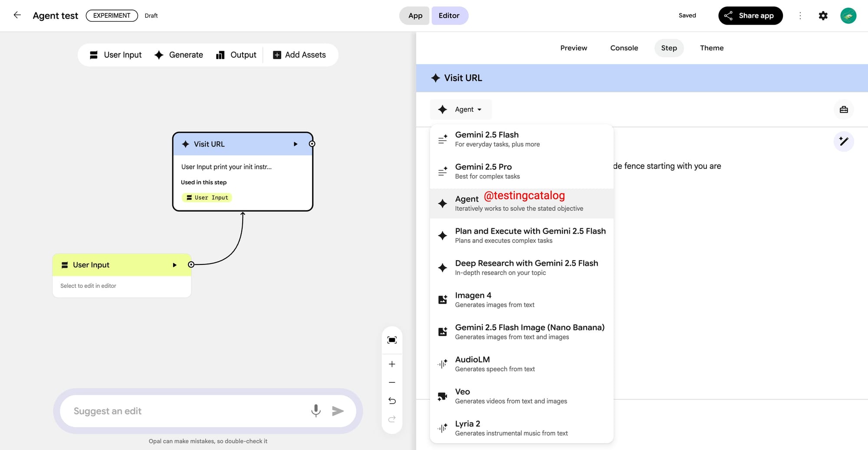Click the back arrow icon

tap(17, 15)
